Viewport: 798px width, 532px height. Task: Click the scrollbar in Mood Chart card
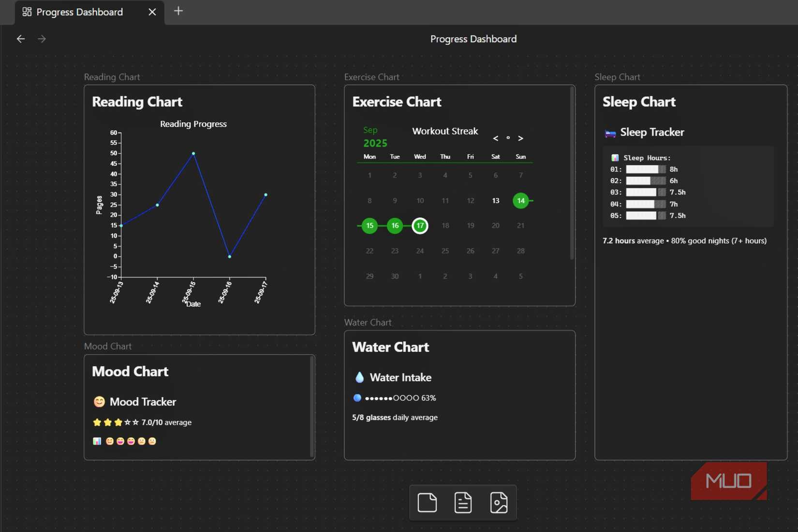[312, 406]
